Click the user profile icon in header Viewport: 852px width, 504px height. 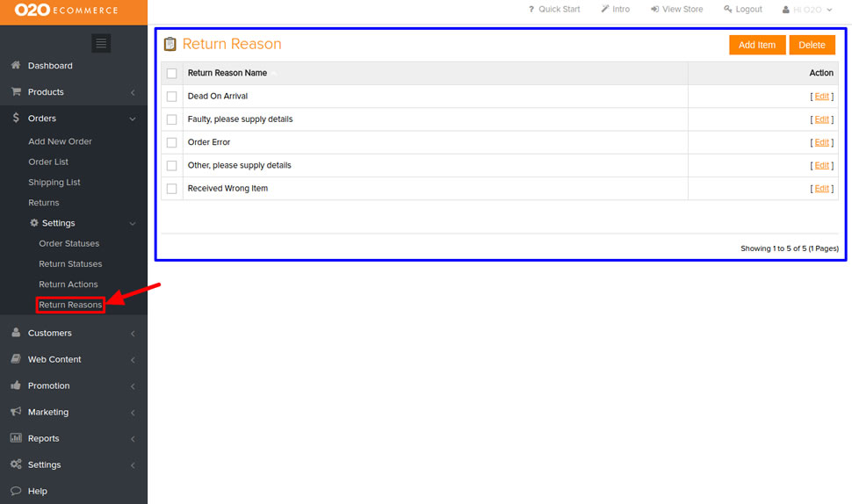pyautogui.click(x=786, y=10)
